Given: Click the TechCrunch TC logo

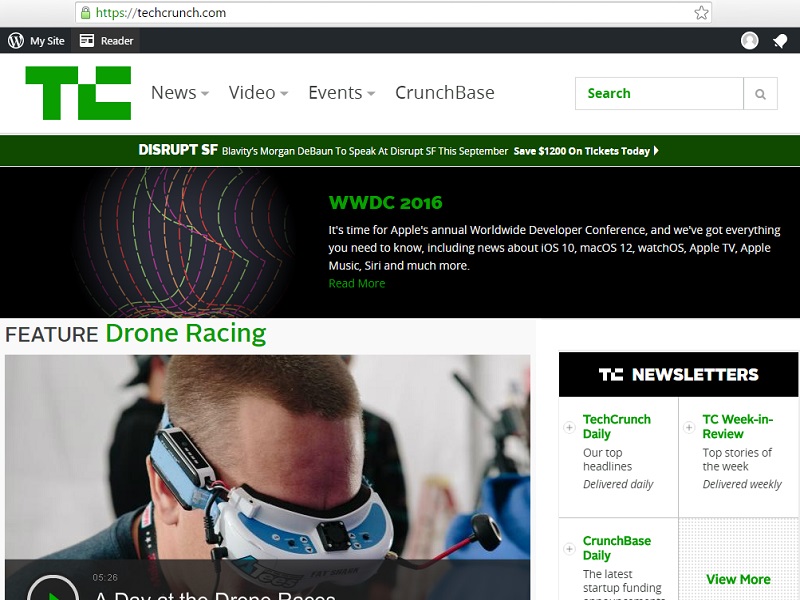Looking at the screenshot, I should [x=78, y=93].
